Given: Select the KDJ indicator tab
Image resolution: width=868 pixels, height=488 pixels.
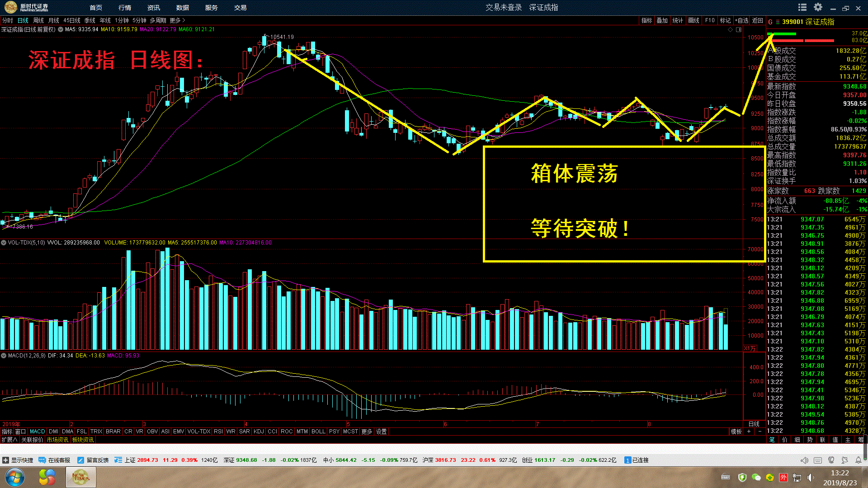Looking at the screenshot, I should point(259,432).
